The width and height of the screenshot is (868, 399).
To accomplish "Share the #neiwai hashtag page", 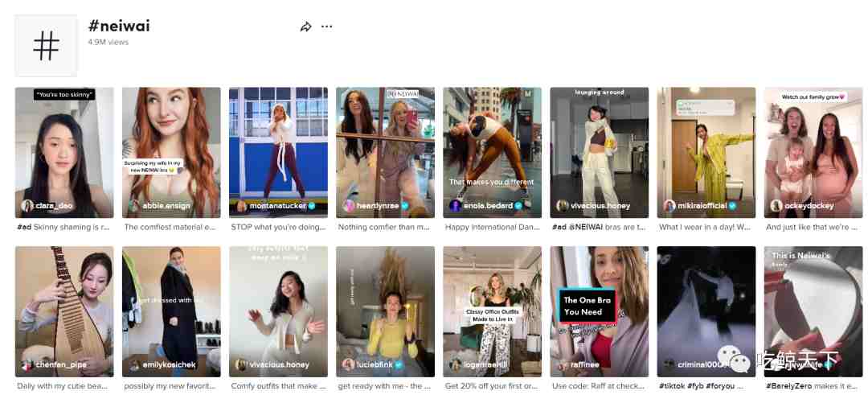I will 305,27.
